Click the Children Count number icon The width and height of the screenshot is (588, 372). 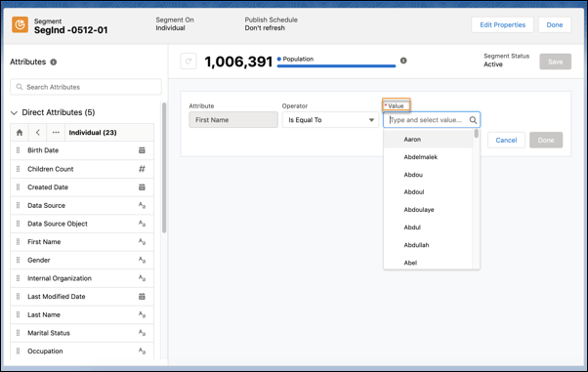coord(142,169)
